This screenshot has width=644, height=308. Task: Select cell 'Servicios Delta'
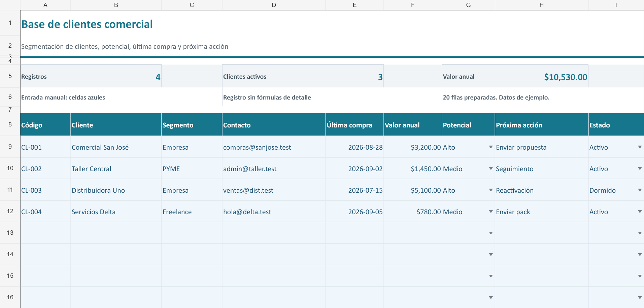pos(116,211)
